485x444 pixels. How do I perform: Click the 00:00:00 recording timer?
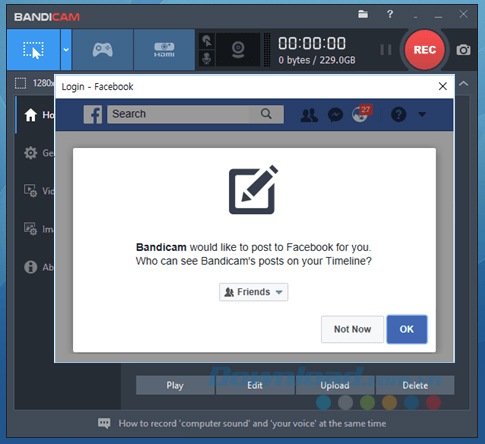point(312,43)
